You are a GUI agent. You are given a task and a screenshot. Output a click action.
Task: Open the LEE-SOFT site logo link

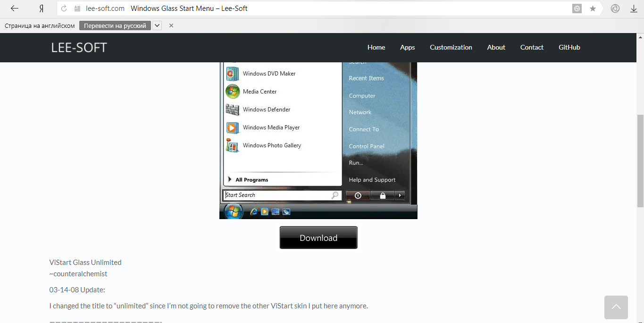click(79, 47)
